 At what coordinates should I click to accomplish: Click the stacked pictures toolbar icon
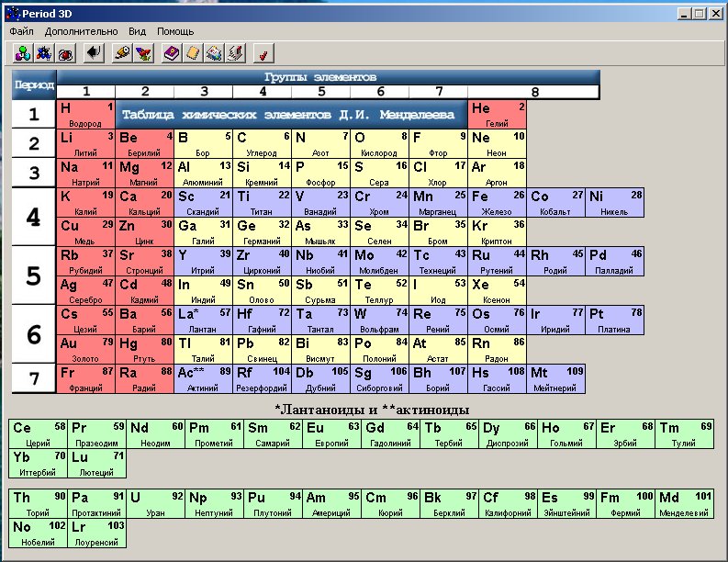coord(215,53)
